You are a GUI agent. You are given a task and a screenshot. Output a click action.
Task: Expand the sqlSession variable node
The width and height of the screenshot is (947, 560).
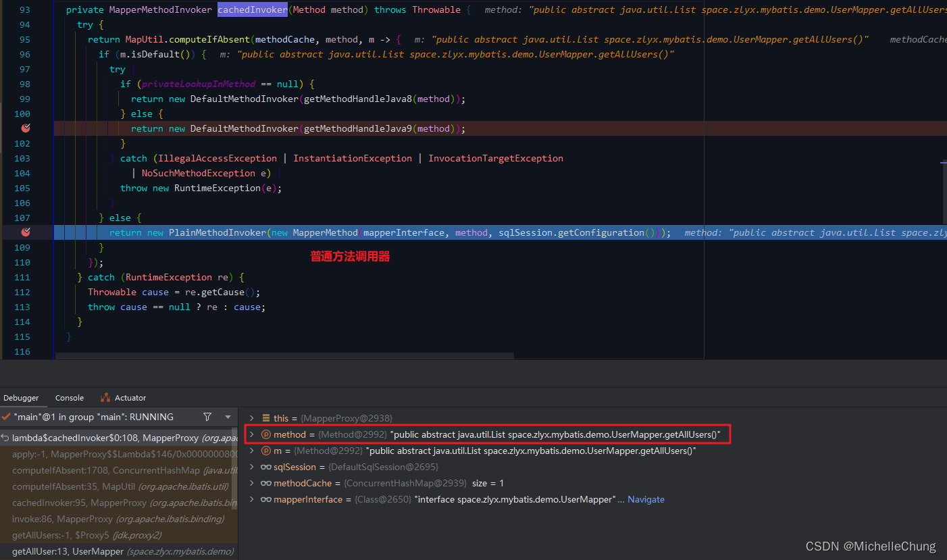point(252,467)
